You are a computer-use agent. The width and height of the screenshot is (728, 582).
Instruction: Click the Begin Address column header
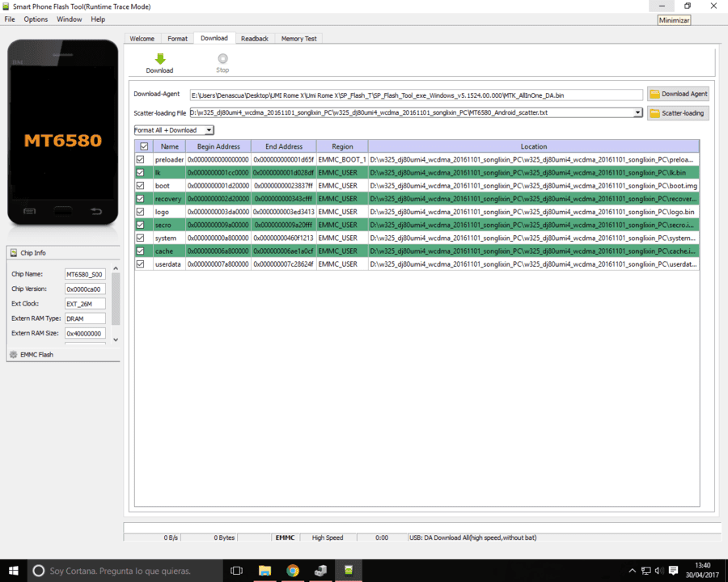pos(218,146)
